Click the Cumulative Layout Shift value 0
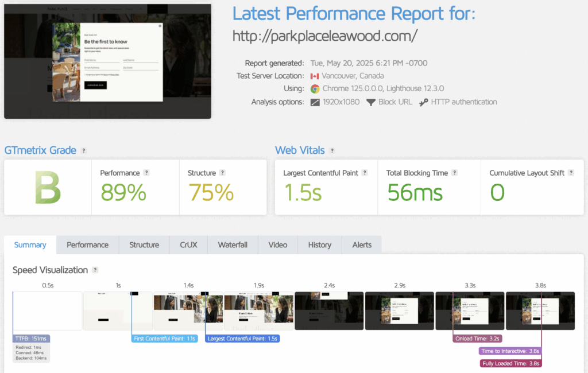This screenshot has height=373, width=588. pos(498,192)
